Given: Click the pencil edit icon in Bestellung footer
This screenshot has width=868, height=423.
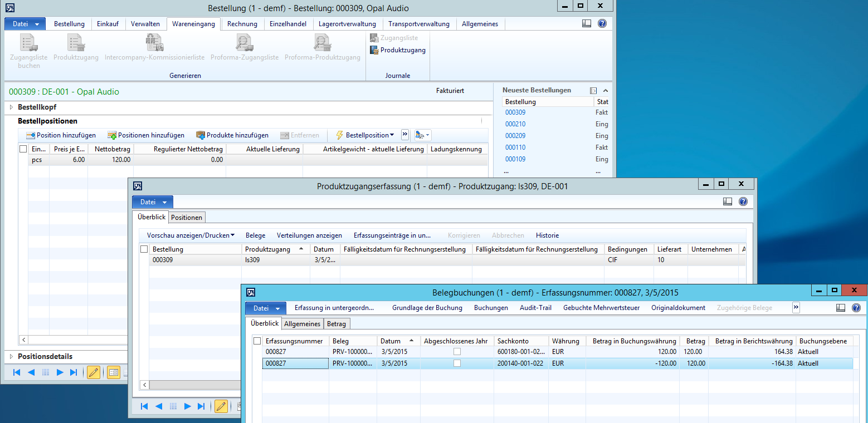Looking at the screenshot, I should click(x=94, y=372).
